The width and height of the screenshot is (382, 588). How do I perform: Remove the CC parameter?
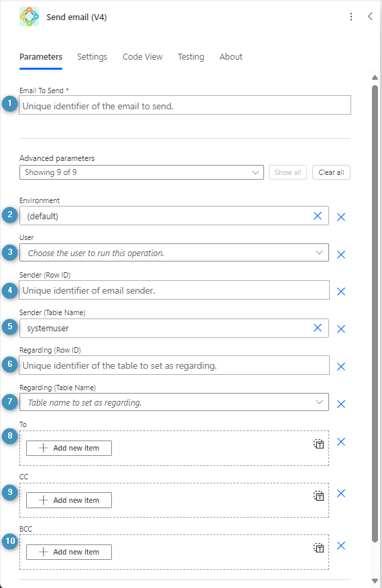[x=341, y=493]
